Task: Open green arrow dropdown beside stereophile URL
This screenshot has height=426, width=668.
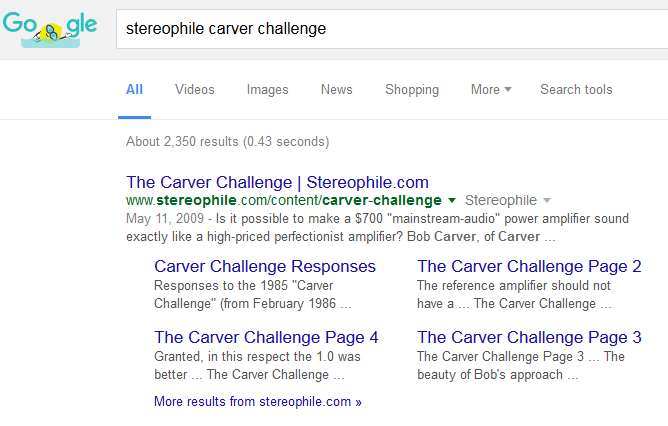Action: tap(452, 200)
